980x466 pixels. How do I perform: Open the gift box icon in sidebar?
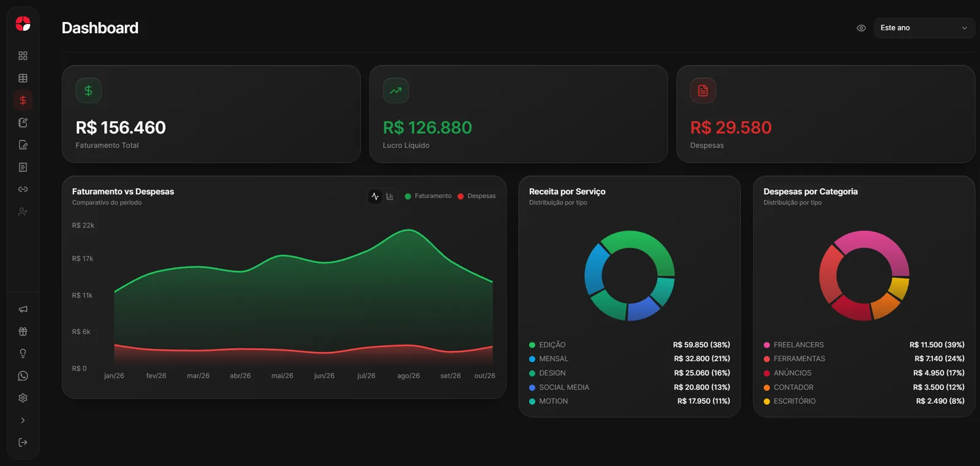point(23,331)
